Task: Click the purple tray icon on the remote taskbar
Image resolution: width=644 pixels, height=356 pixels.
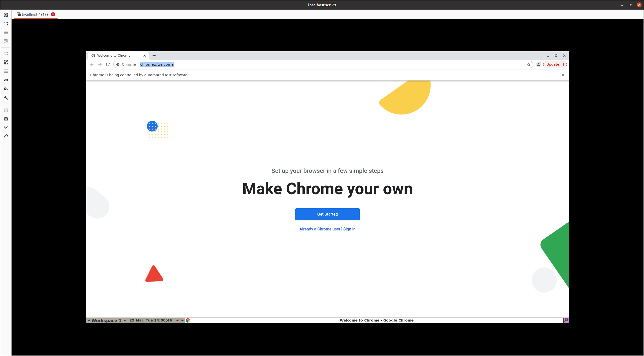Action: [566, 320]
